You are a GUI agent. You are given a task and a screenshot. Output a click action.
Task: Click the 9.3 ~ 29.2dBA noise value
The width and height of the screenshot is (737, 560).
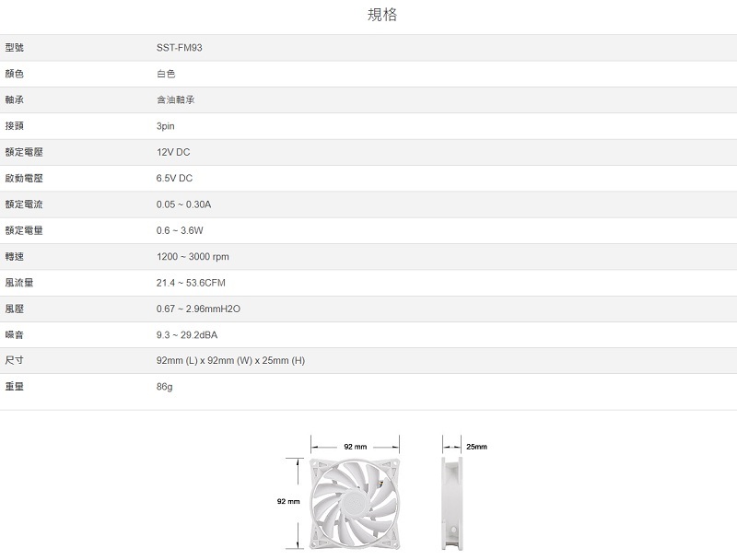[187, 334]
